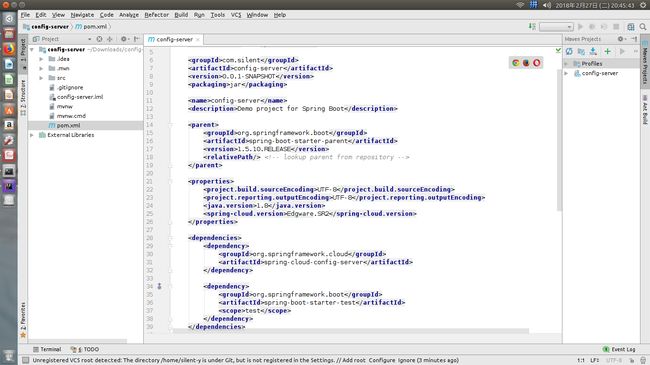Expand config-server in Maven Projects
This screenshot has height=365, width=650.
pyautogui.click(x=566, y=73)
